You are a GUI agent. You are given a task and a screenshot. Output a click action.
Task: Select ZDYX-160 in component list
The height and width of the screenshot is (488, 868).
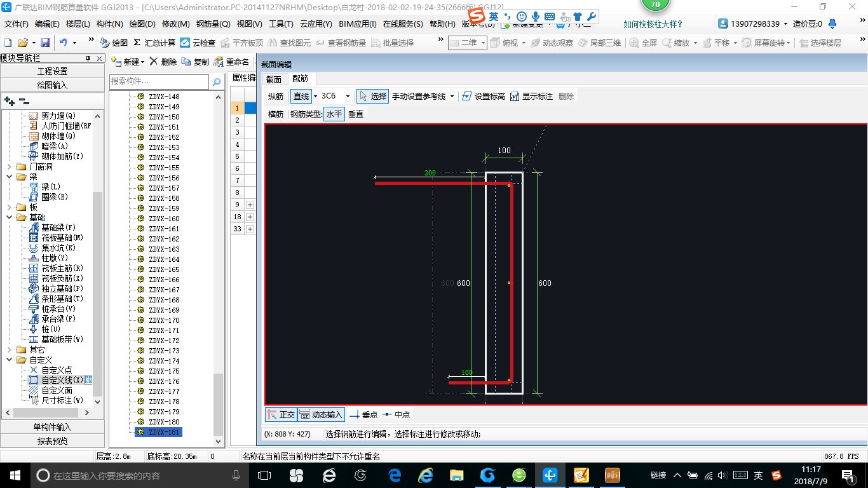point(164,219)
